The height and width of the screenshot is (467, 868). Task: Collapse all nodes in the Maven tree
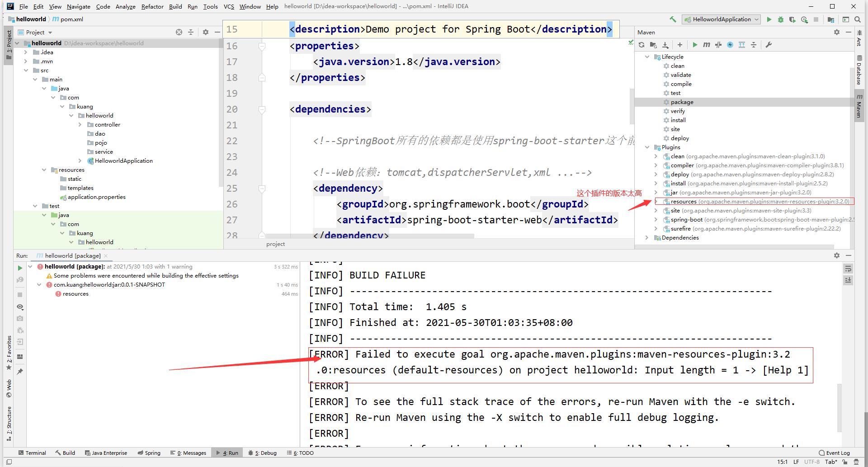click(754, 45)
